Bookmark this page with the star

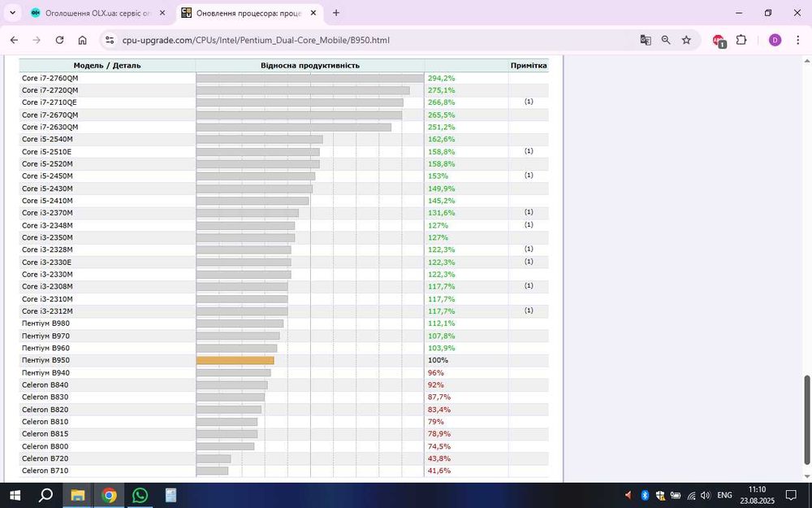pos(686,40)
